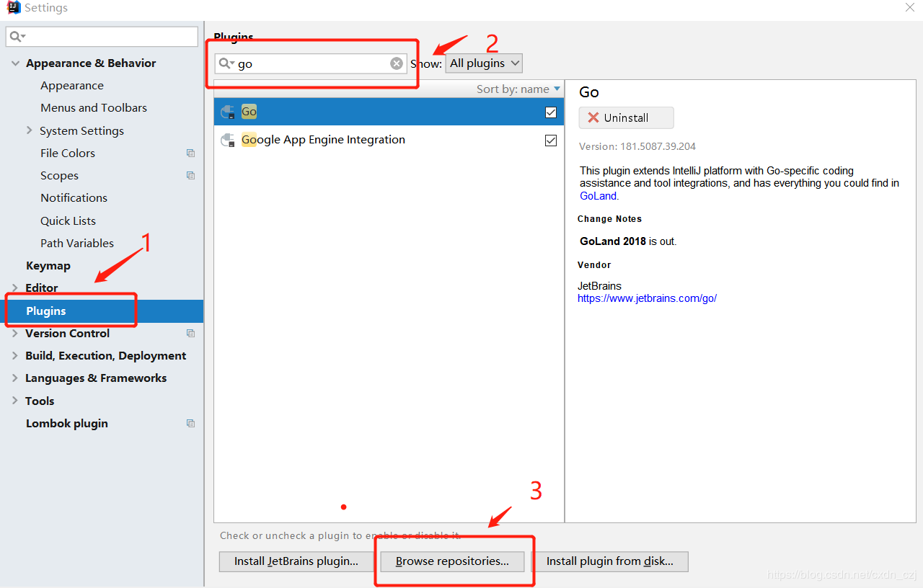
Task: Click the Go plugin icon
Action: (228, 112)
